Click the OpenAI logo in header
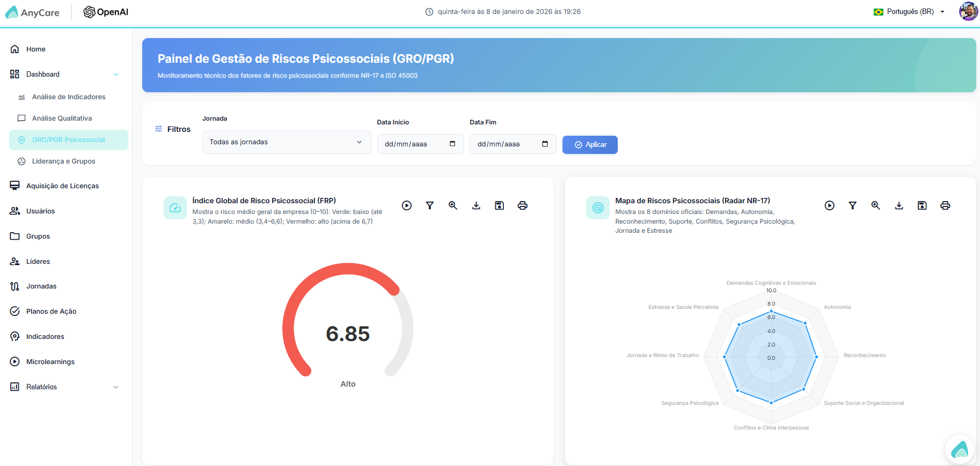The image size is (980, 466). tap(106, 12)
